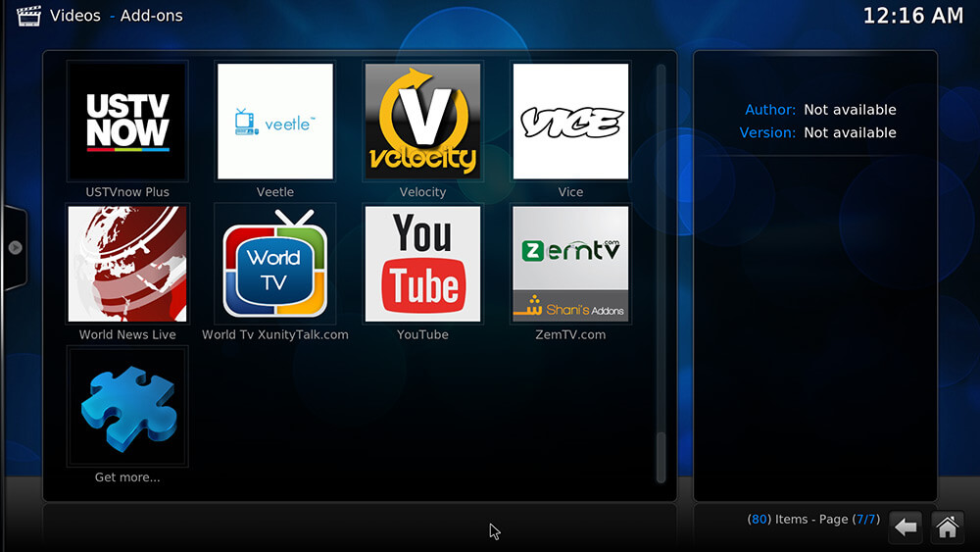Click the Author field in info panel

click(820, 110)
